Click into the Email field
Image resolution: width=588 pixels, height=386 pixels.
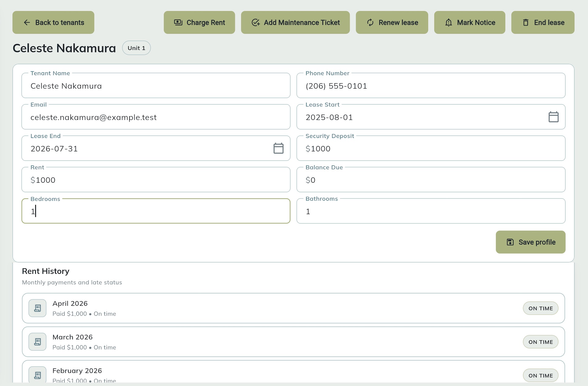pos(156,117)
